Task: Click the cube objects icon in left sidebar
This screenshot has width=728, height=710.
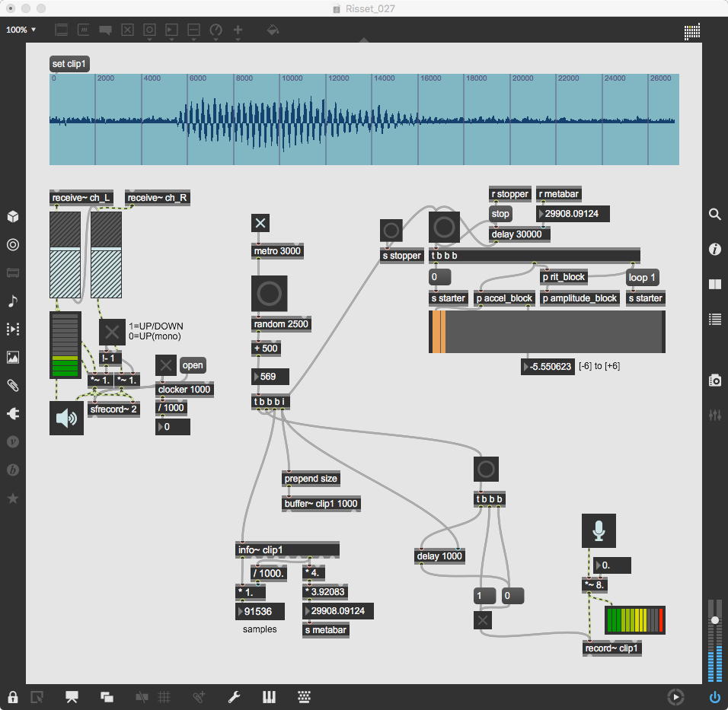Action: (x=13, y=217)
